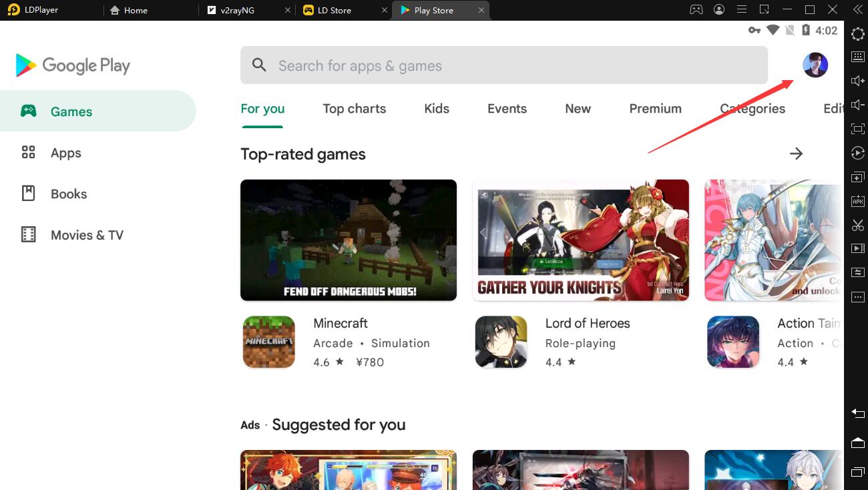Open the Events tab

[507, 109]
